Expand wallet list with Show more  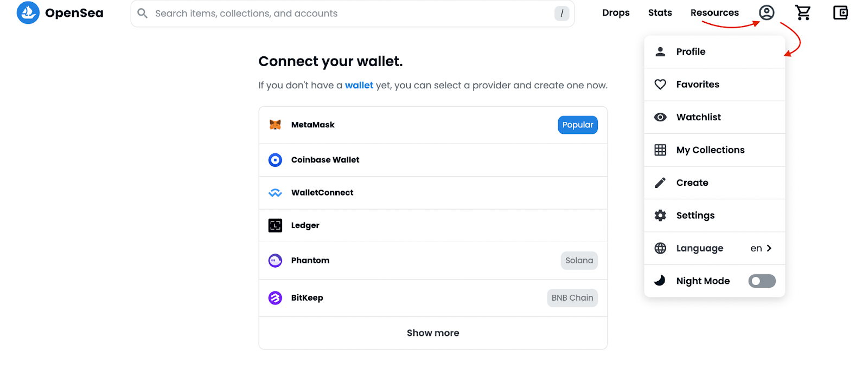tap(433, 333)
